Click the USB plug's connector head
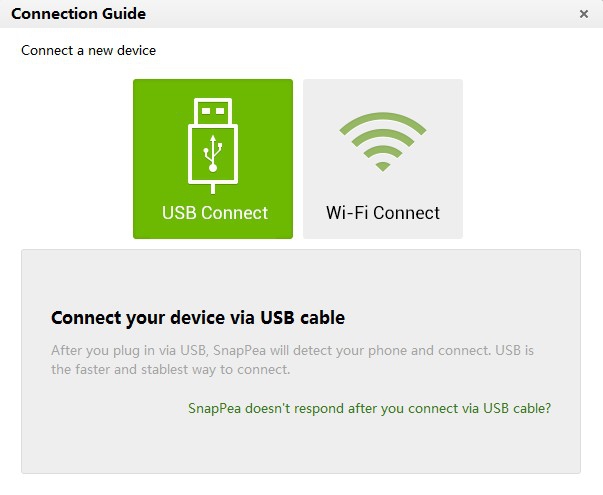The width and height of the screenshot is (603, 495). 212,108
